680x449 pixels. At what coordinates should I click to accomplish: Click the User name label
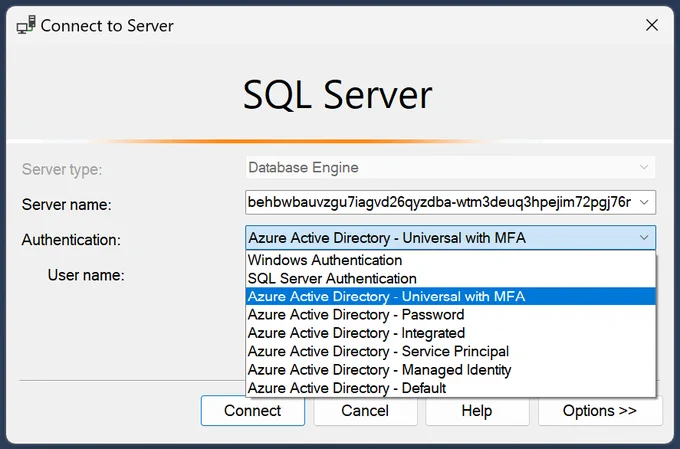click(86, 275)
